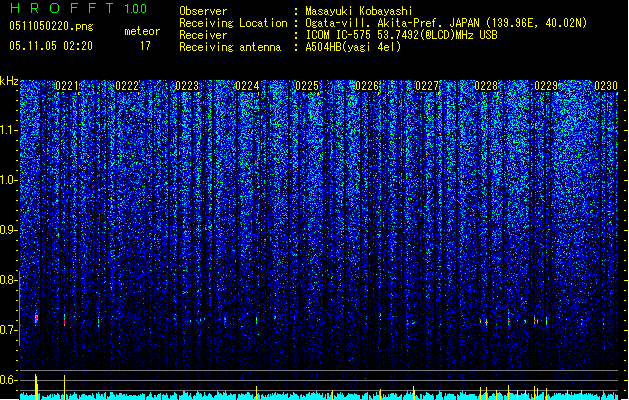The width and height of the screenshot is (629, 400).
Task: Click the 1.0 kHz axis label
Action: [8, 180]
